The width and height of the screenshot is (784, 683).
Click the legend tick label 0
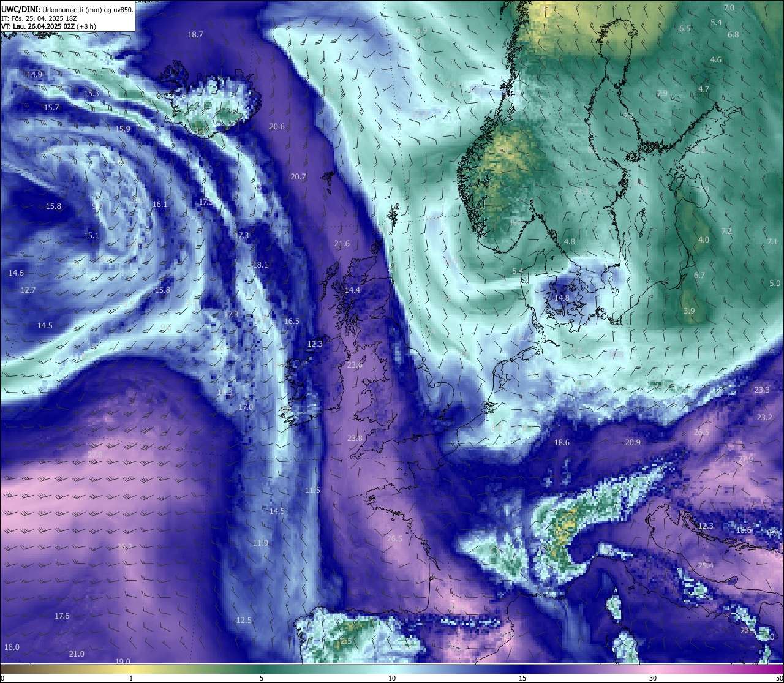[3, 678]
